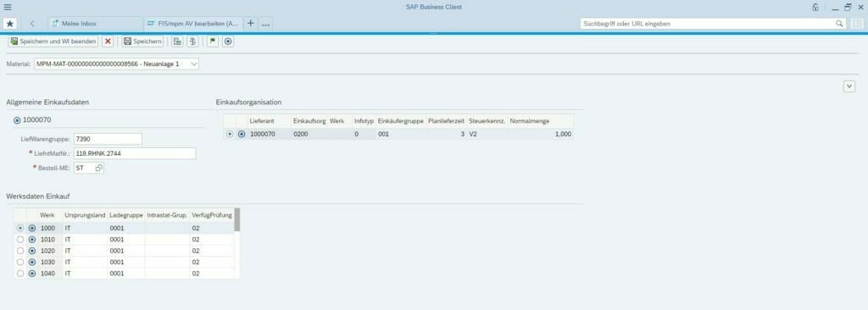Go back with the left chevron arrow
This screenshot has width=868, height=310.
[32, 24]
